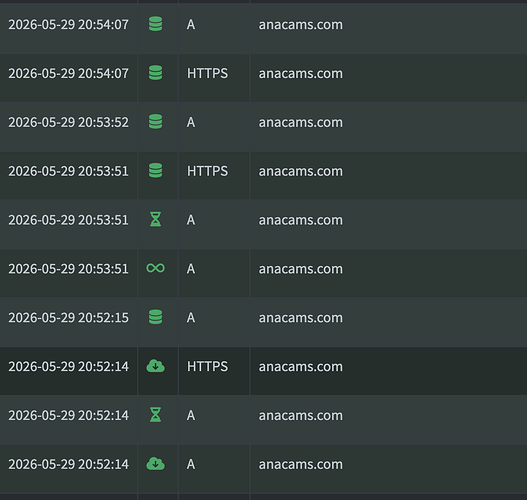Click anacams.com beside the infinity icon
Viewport: 527px width, 500px height.
click(300, 269)
